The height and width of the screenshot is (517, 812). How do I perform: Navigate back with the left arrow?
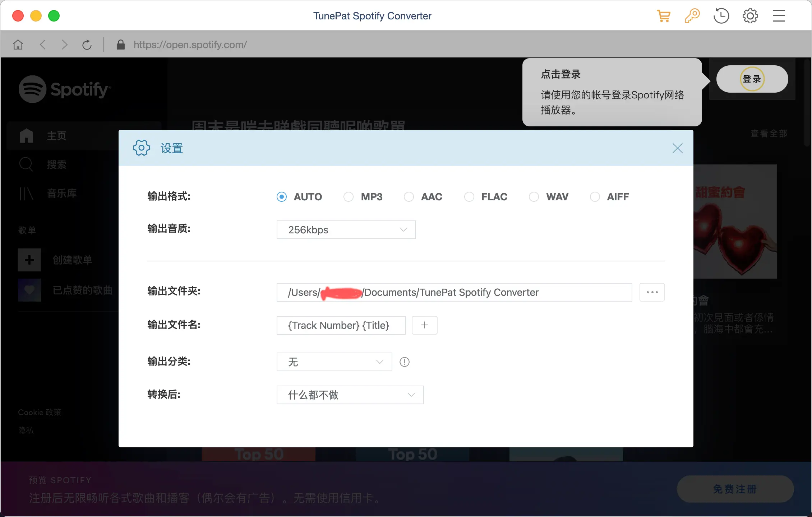point(43,45)
